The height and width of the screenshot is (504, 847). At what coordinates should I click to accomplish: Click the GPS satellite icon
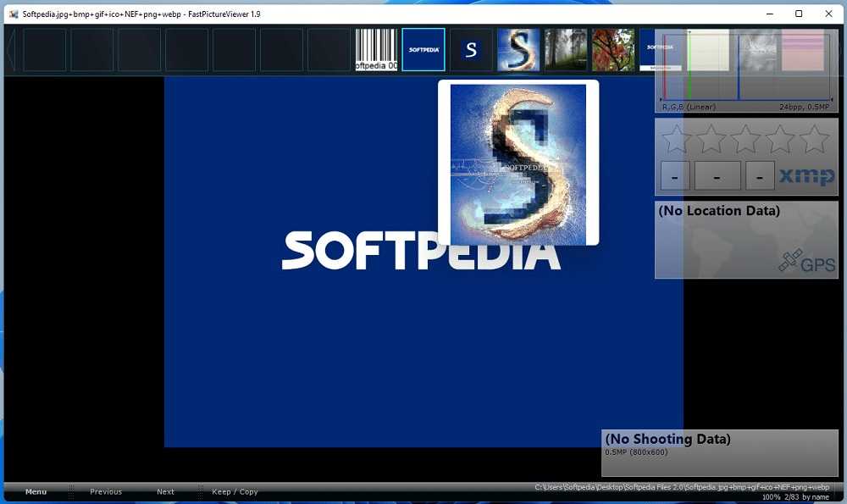pyautogui.click(x=791, y=261)
